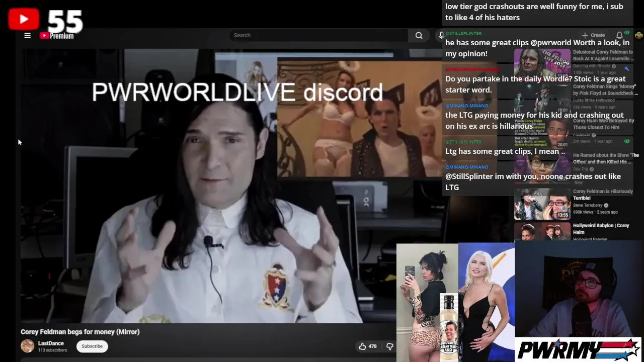This screenshot has height=362, width=644.
Task: Click the magnifying glass search button
Action: pos(419,35)
